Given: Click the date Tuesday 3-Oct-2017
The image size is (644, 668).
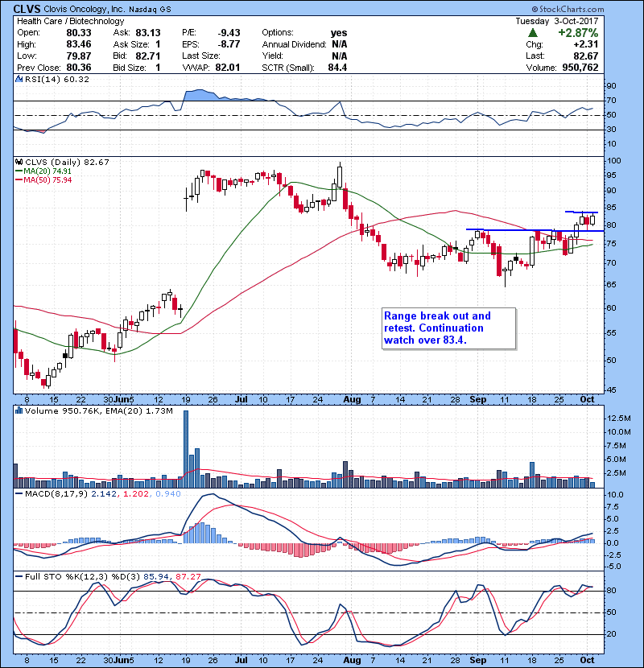Looking at the screenshot, I should tap(556, 21).
